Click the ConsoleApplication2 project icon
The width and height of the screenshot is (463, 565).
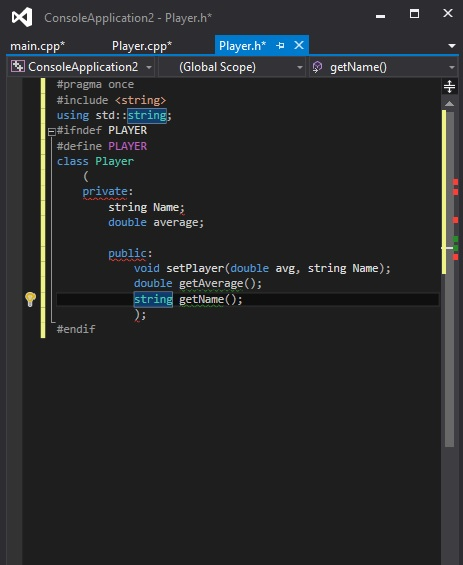pos(18,67)
